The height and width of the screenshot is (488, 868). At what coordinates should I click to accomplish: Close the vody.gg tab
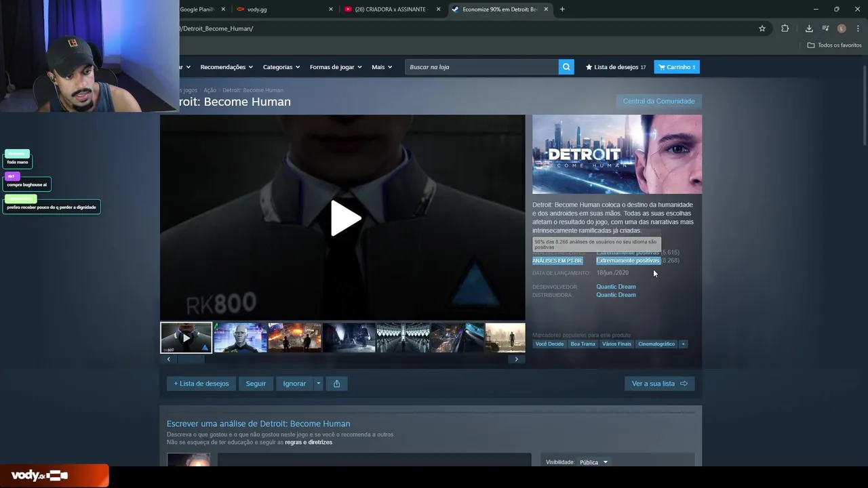(331, 9)
